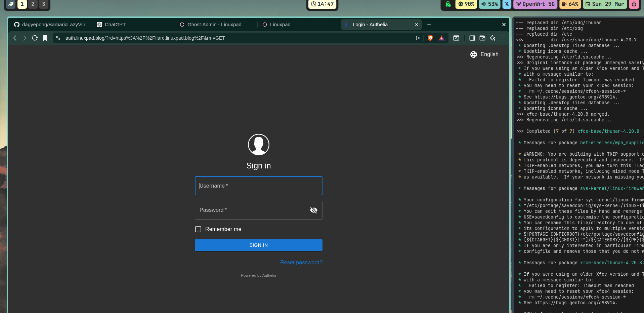Screen dimensions: 644x313
Task: Reload the Authelia login page
Action: (x=35, y=38)
